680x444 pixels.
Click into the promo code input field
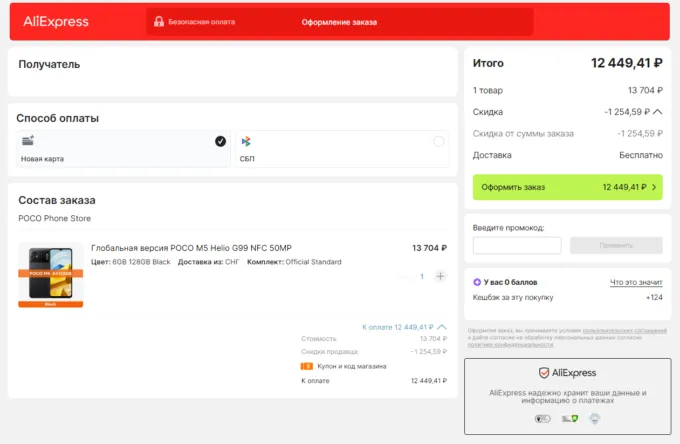pos(517,245)
